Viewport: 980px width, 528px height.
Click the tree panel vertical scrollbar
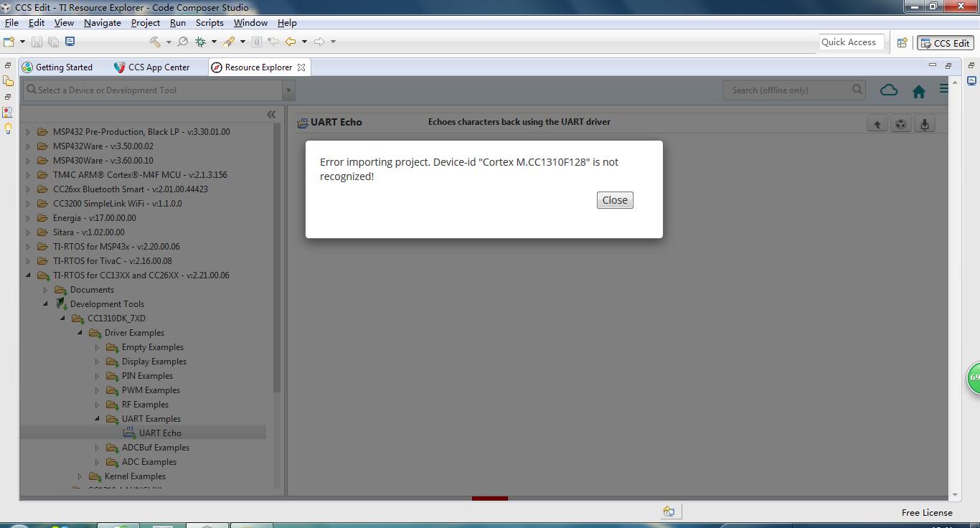click(277, 258)
